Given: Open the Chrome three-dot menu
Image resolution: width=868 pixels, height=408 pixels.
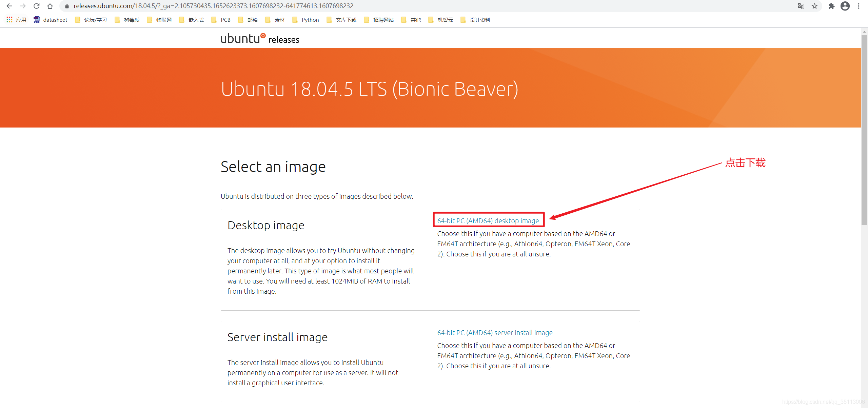Looking at the screenshot, I should 859,6.
